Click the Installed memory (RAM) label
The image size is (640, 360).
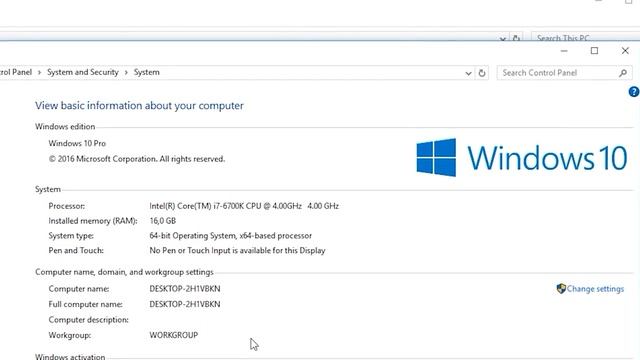93,221
